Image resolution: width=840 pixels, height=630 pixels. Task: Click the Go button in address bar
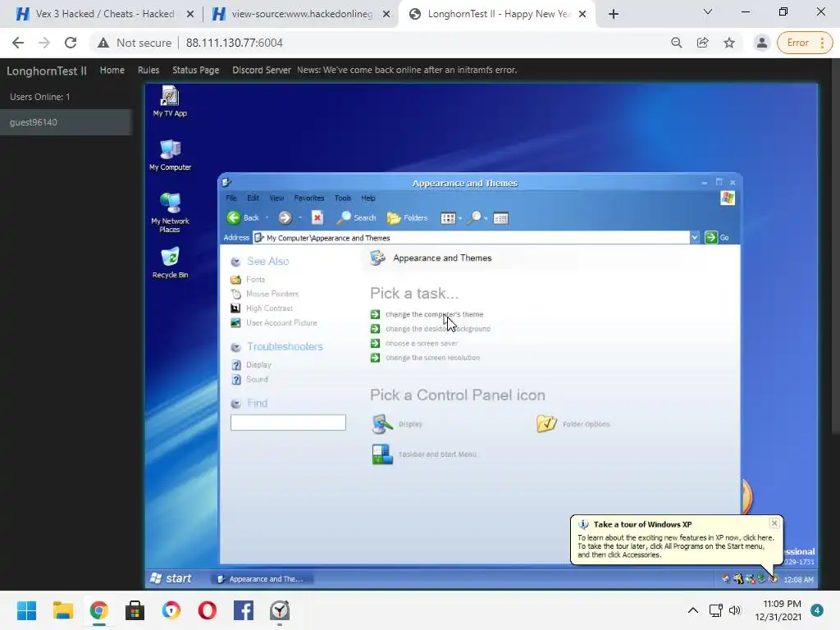click(x=717, y=237)
